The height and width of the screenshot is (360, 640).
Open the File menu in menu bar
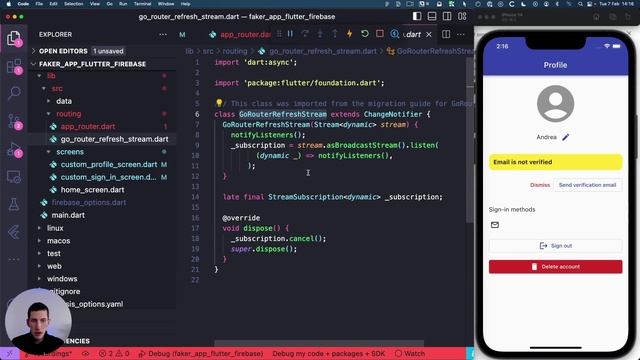point(39,4)
